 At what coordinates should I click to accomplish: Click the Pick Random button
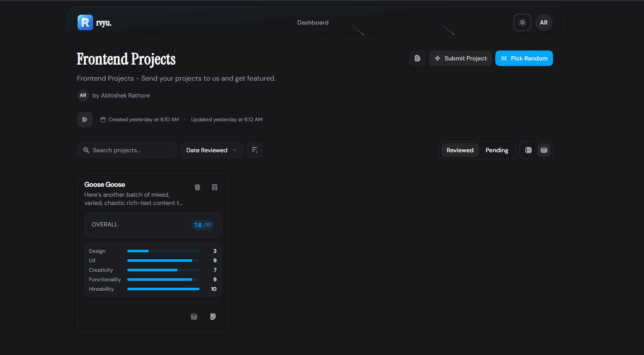[x=524, y=58]
